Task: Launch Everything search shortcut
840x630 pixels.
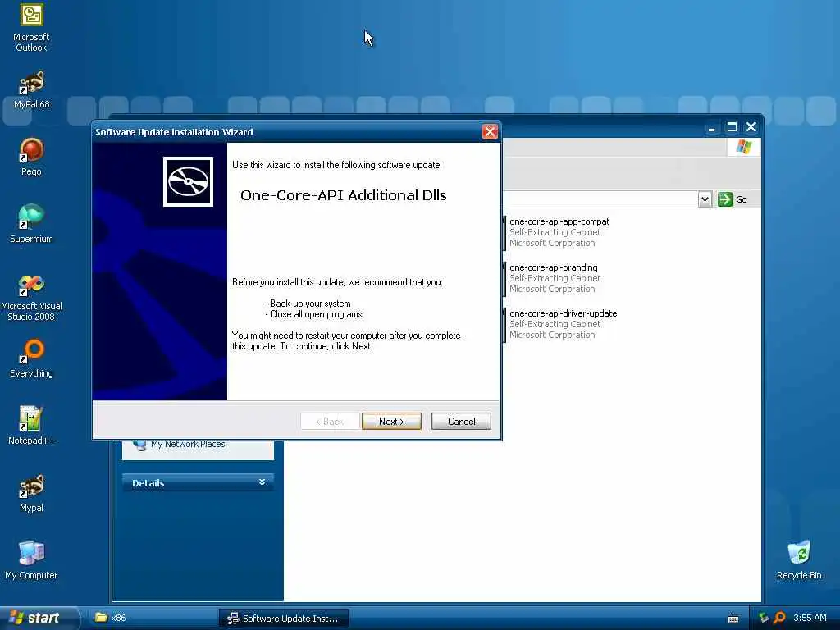Action: click(x=31, y=358)
